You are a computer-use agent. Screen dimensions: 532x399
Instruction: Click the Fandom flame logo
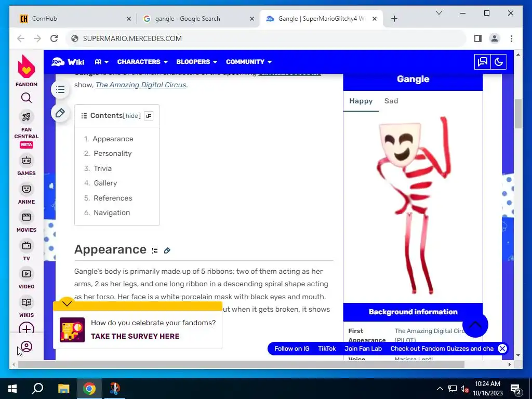(x=26, y=67)
